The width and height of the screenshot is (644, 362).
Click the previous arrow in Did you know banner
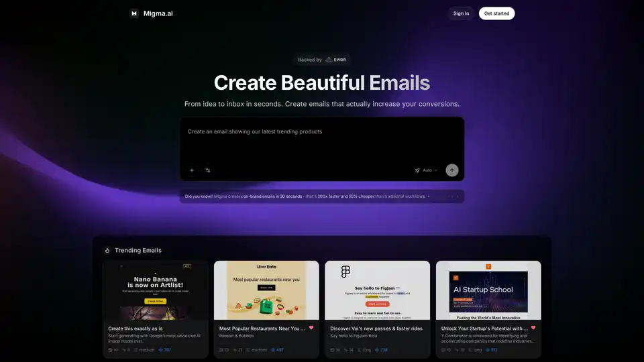[x=450, y=196]
